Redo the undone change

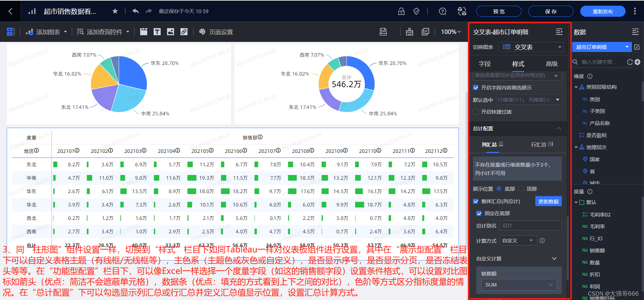point(149,11)
